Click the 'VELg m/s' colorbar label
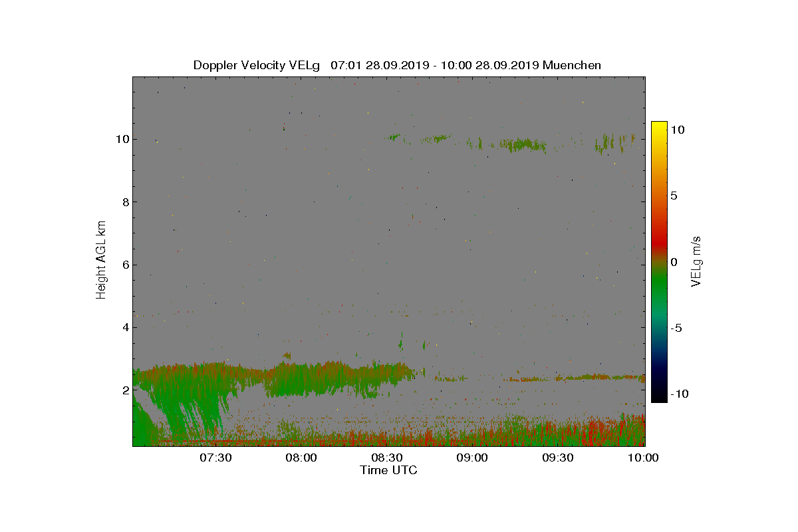The height and width of the screenshot is (532, 798). [x=697, y=261]
